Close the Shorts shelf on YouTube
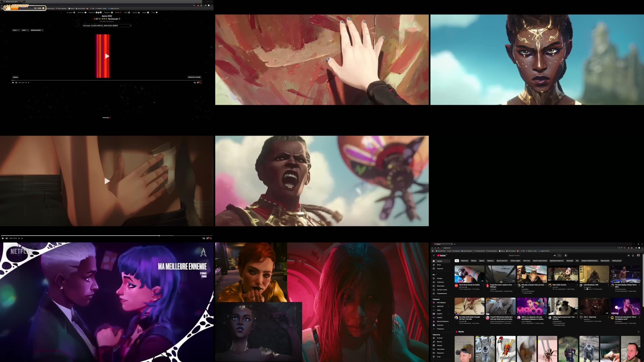The height and width of the screenshot is (362, 644). click(x=638, y=332)
